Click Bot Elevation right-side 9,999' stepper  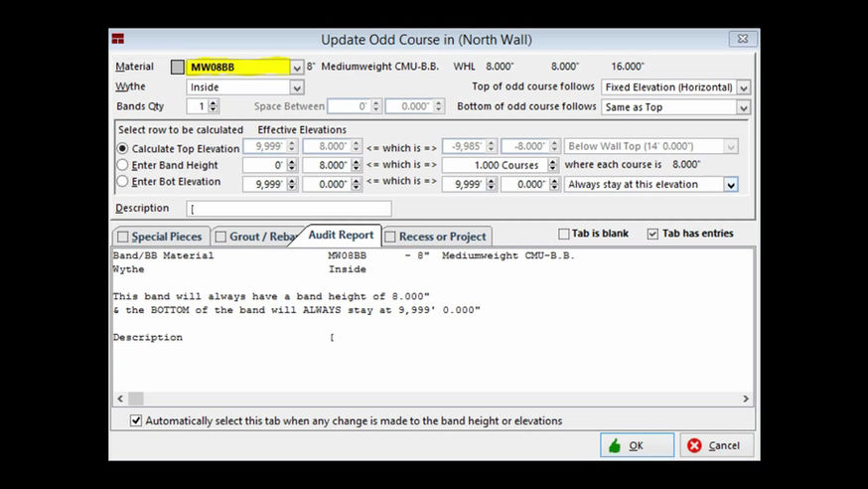click(x=491, y=184)
